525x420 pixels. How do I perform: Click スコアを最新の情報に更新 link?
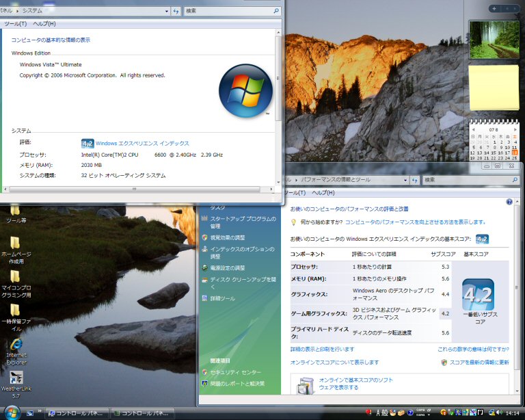click(x=479, y=363)
